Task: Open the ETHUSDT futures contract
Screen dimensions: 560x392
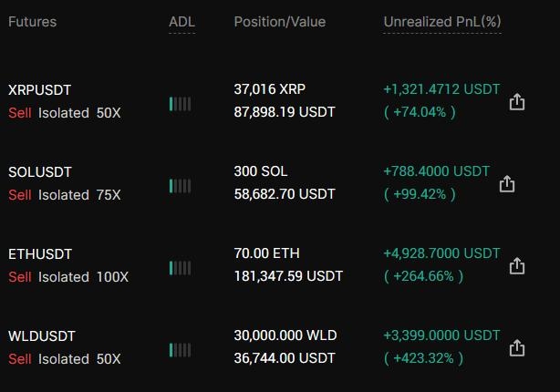Action: (40, 254)
